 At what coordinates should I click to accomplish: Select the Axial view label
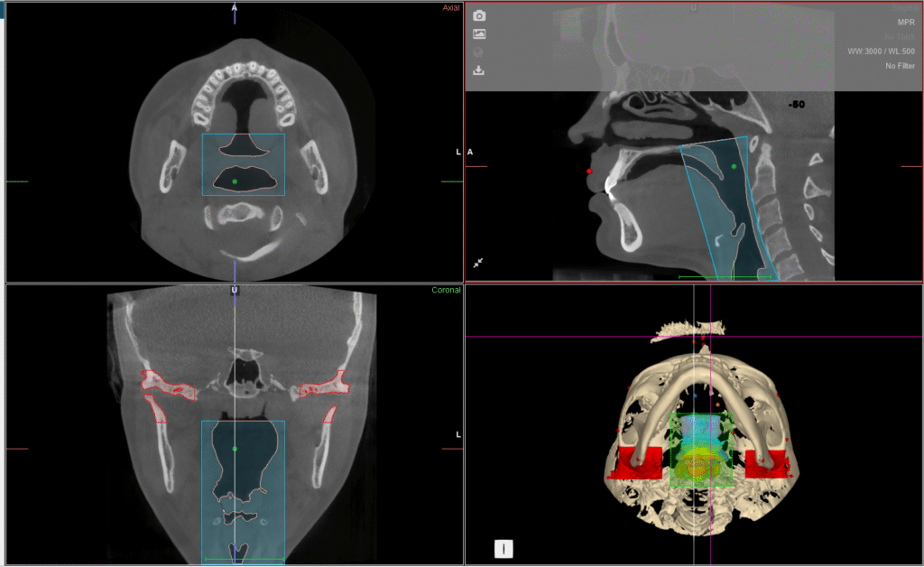pyautogui.click(x=451, y=9)
